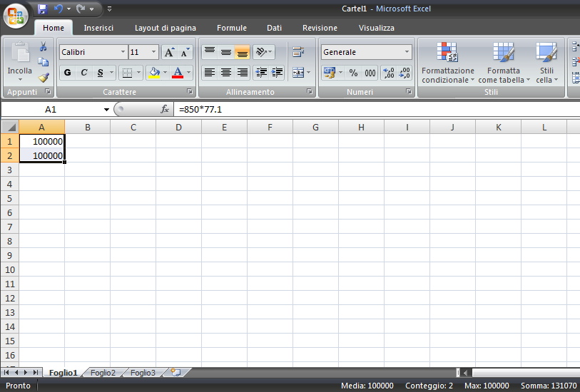This screenshot has width=580, height=392.
Task: Select the Foglio3 sheet tab
Action: pos(143,373)
